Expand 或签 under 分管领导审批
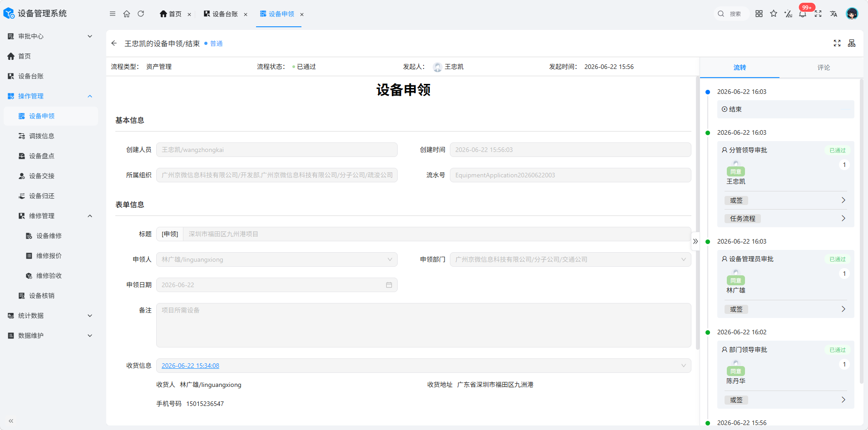The image size is (868, 430). [786, 200]
